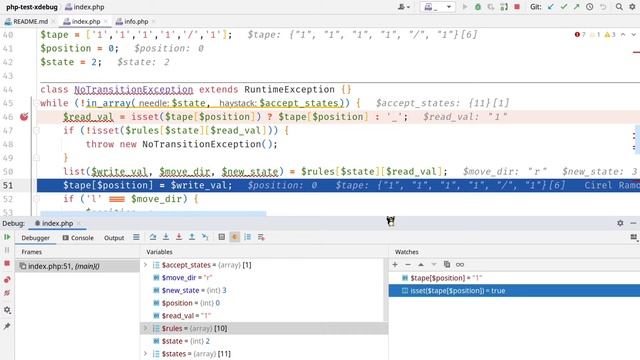Click index.php breadcrumb in title bar
The image size is (640, 360).
click(x=84, y=7)
